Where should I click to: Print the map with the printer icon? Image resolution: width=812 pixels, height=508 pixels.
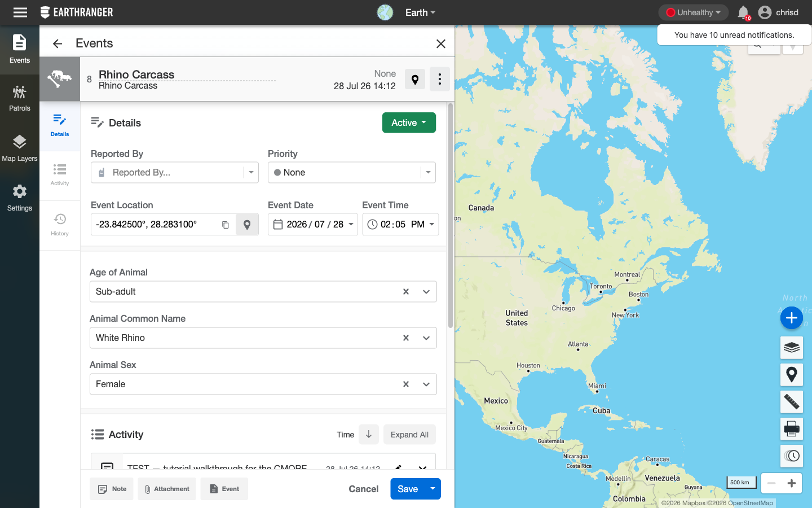pyautogui.click(x=792, y=429)
